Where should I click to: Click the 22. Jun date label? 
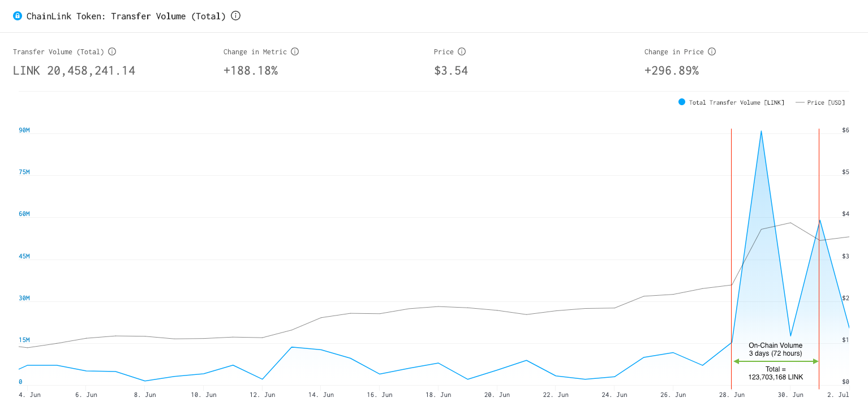(556, 395)
